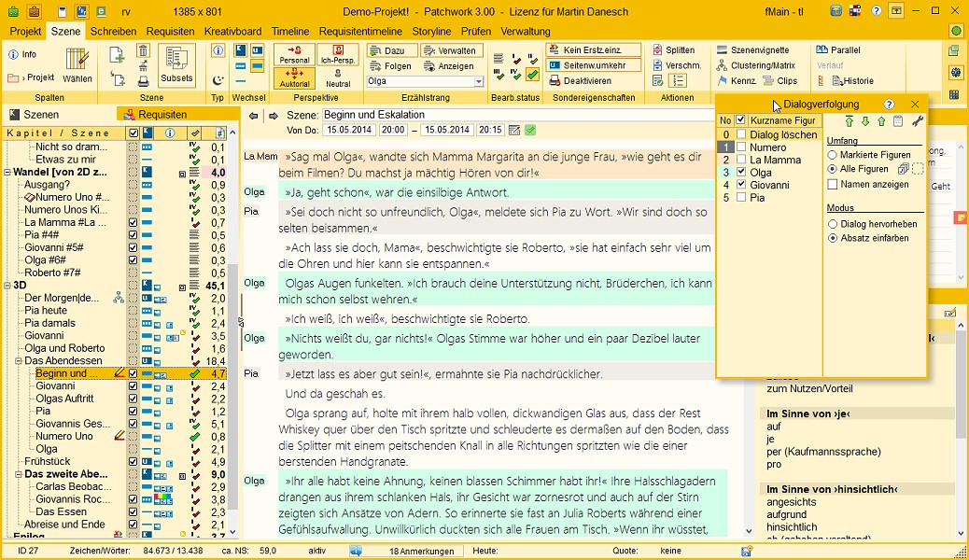Open the Subsets button
This screenshot has height=560, width=969.
point(176,65)
